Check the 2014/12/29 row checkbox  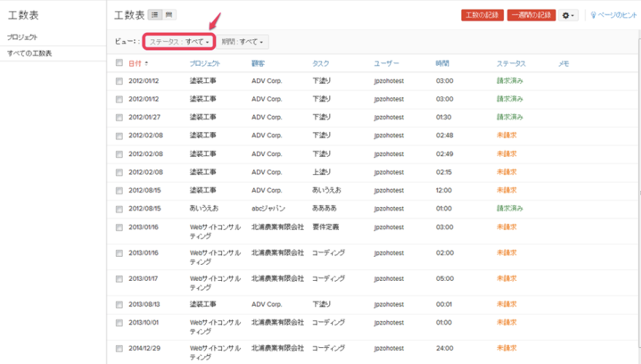[x=119, y=349]
